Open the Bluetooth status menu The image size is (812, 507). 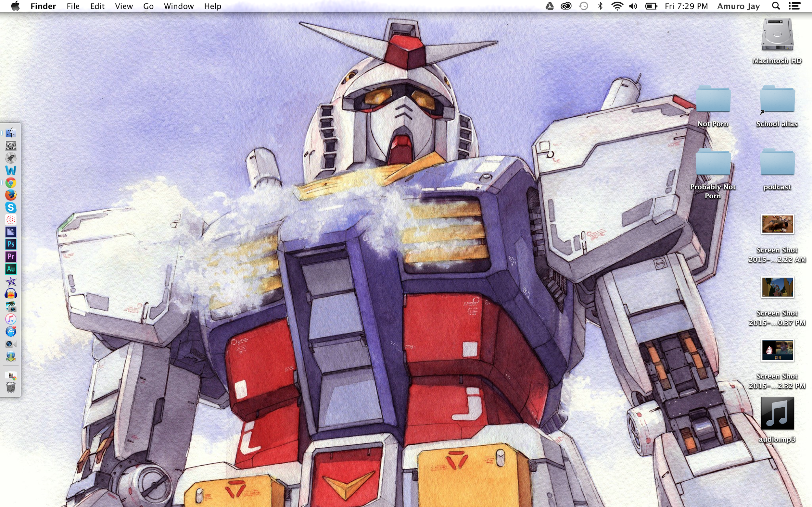click(x=600, y=6)
